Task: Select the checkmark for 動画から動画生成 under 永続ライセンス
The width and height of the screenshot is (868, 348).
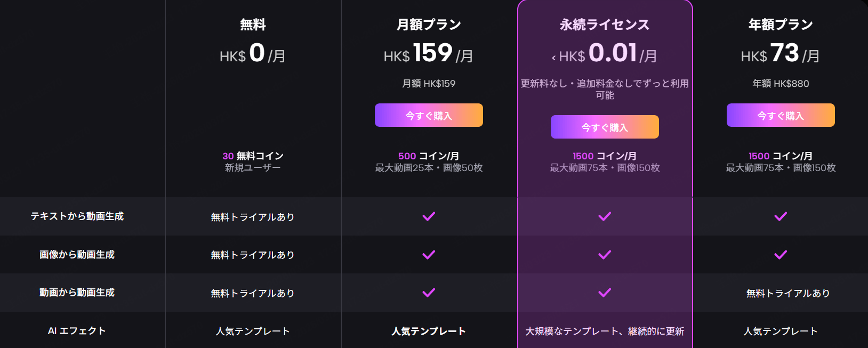Action: pyautogui.click(x=605, y=293)
